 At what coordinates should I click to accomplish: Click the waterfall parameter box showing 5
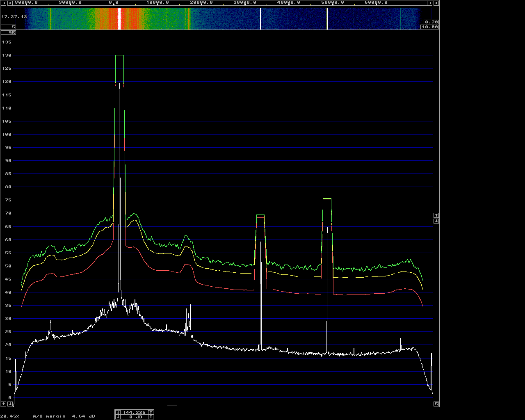[x=8, y=27]
